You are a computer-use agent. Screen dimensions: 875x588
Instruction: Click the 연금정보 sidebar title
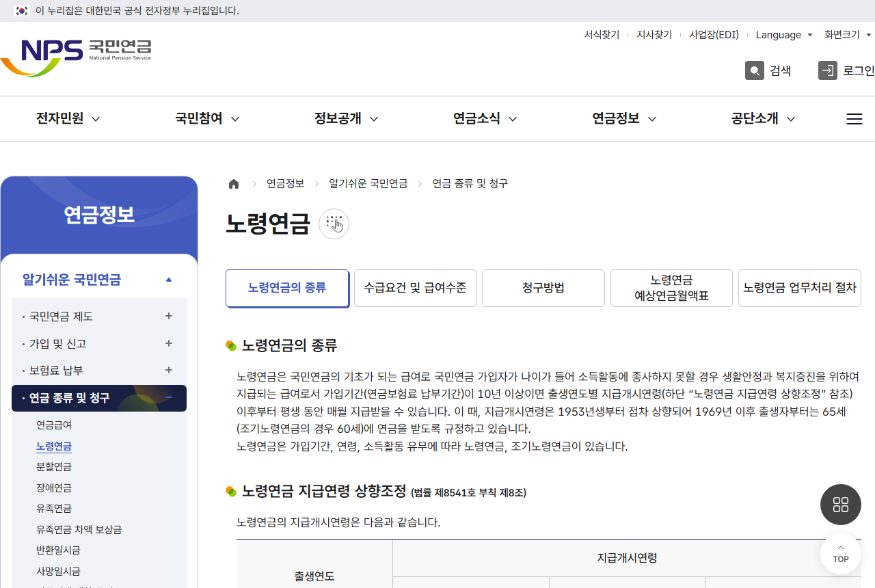(99, 215)
